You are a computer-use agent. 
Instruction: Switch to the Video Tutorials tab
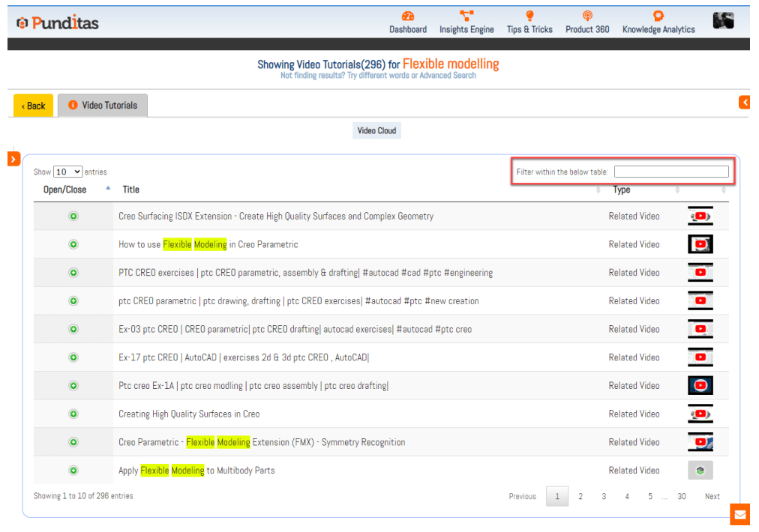[103, 106]
